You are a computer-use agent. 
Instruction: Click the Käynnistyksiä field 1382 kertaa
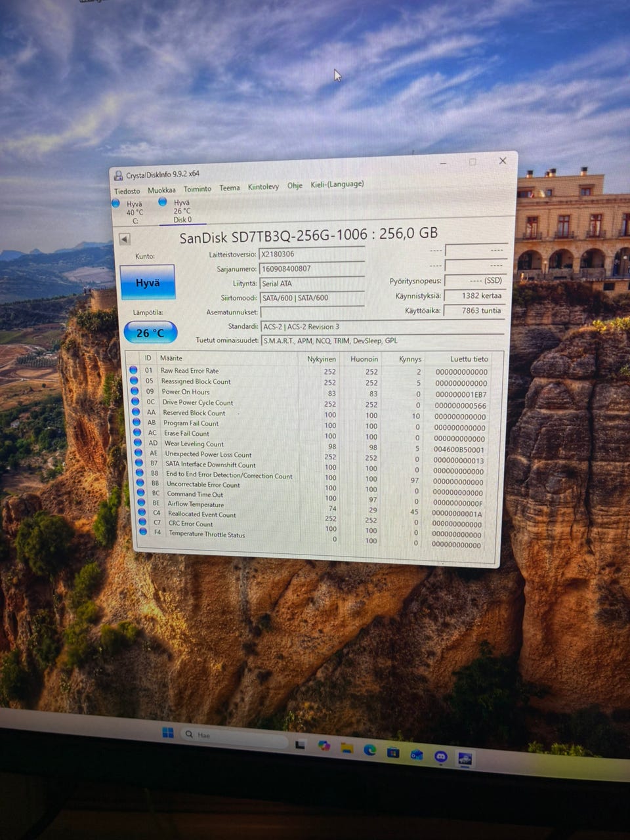[474, 296]
